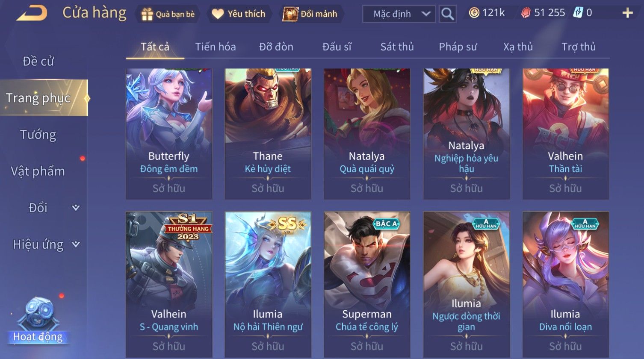Open the Mặc định sort dropdown
The width and height of the screenshot is (644, 359).
[399, 14]
